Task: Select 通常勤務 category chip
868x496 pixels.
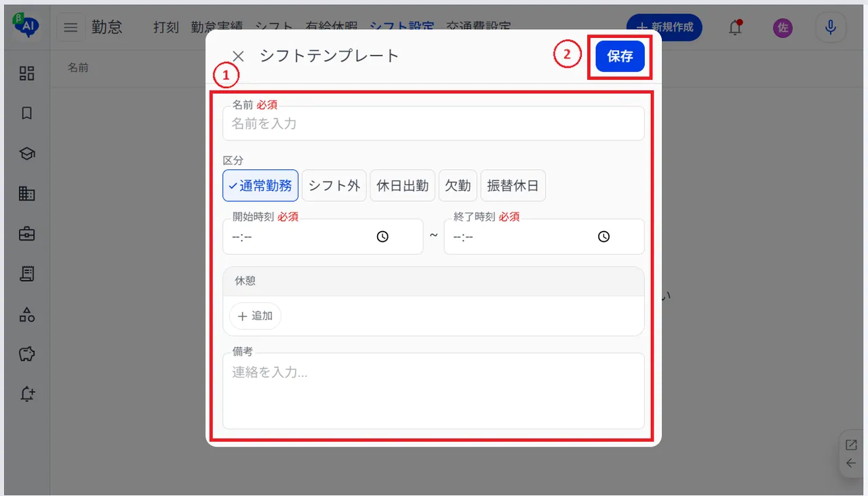Action: 260,186
